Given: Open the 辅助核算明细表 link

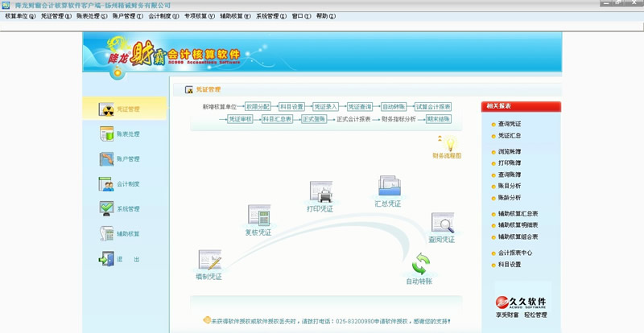Looking at the screenshot, I should click(x=518, y=225).
